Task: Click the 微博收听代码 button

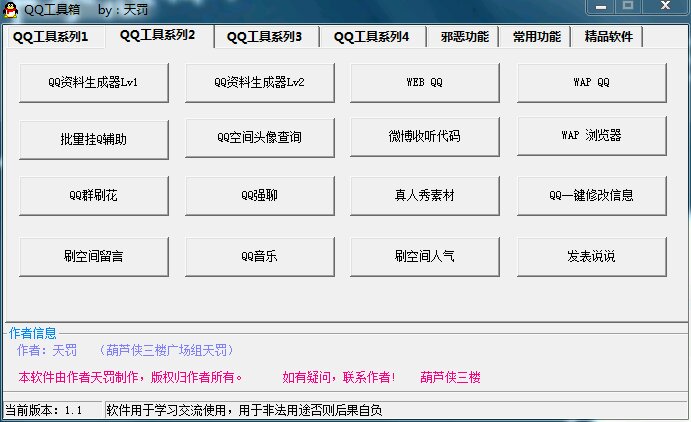Action: 425,137
